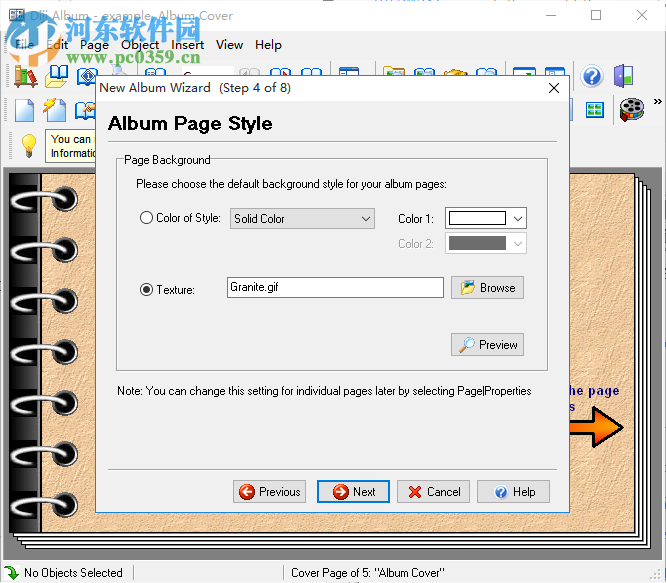Image resolution: width=666 pixels, height=583 pixels.
Task: Go back with the Previous button
Action: coord(269,492)
